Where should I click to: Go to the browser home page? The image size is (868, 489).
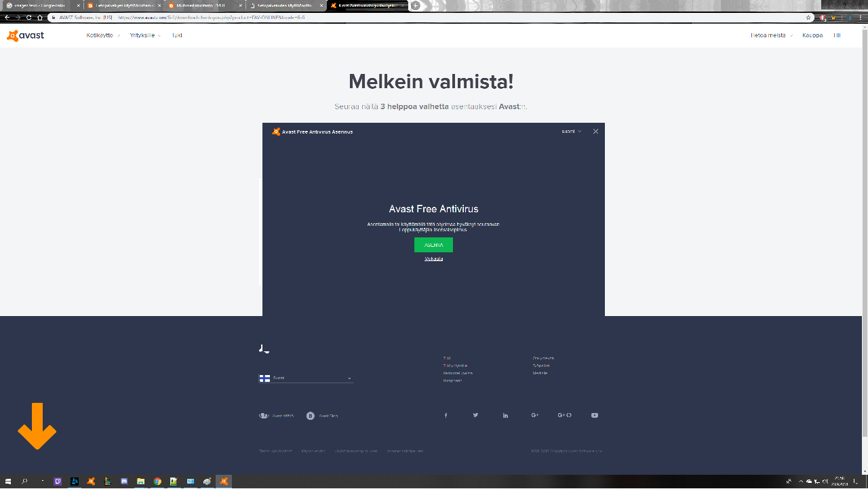click(x=40, y=17)
